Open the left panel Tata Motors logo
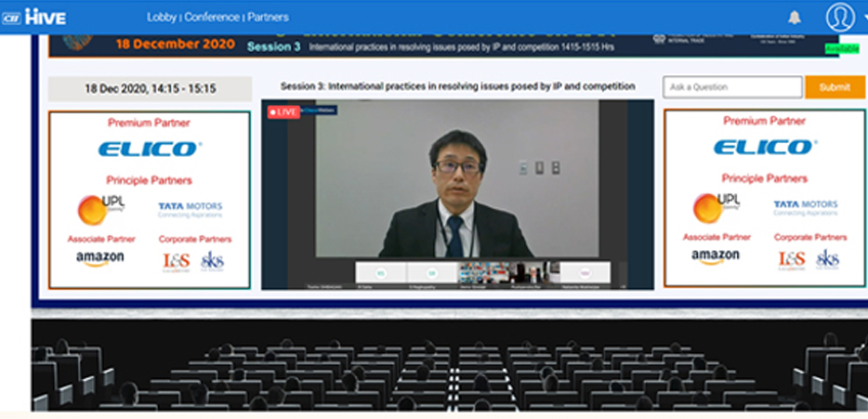Image resolution: width=868 pixels, height=419 pixels. click(x=190, y=209)
